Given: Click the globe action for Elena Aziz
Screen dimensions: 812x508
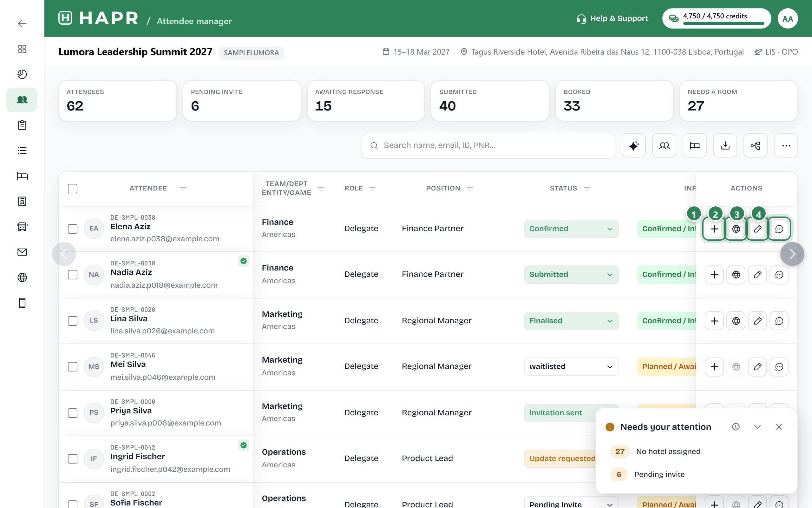Looking at the screenshot, I should (736, 229).
